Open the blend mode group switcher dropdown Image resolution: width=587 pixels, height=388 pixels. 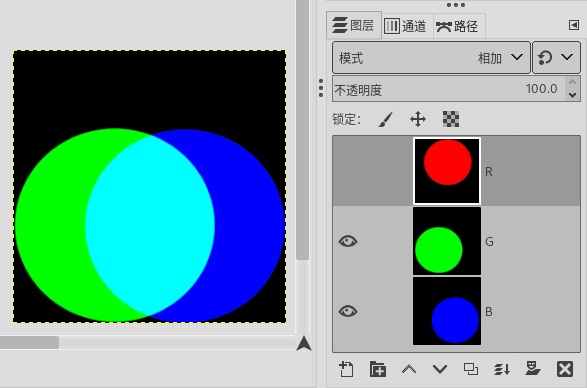tap(556, 58)
